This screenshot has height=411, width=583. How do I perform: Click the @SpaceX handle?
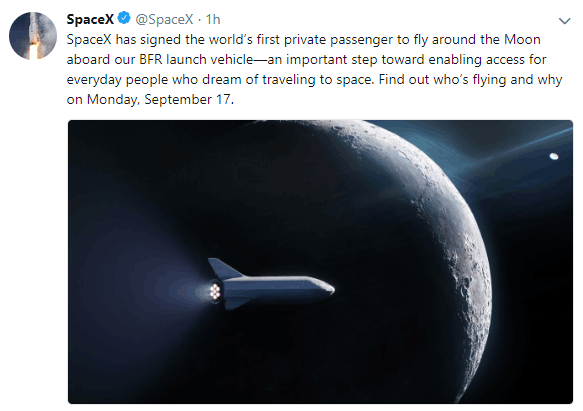click(x=164, y=19)
